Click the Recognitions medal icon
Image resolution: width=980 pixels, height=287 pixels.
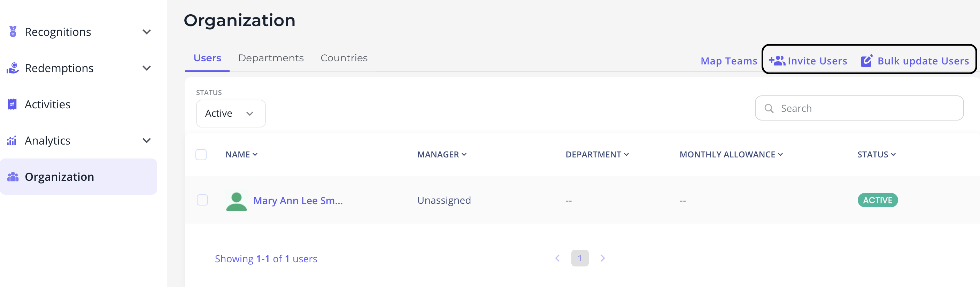click(13, 32)
